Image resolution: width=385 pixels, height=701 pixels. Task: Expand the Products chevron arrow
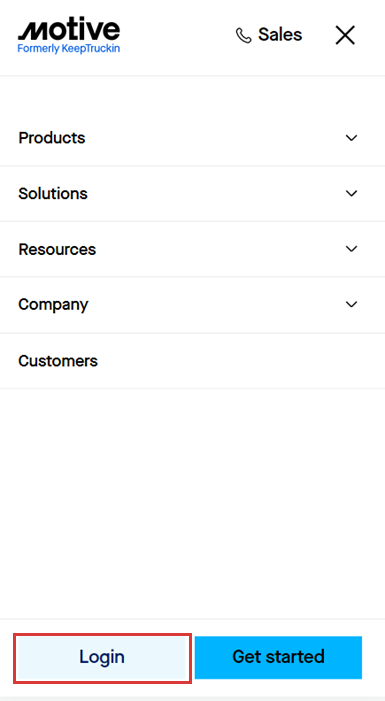point(351,138)
